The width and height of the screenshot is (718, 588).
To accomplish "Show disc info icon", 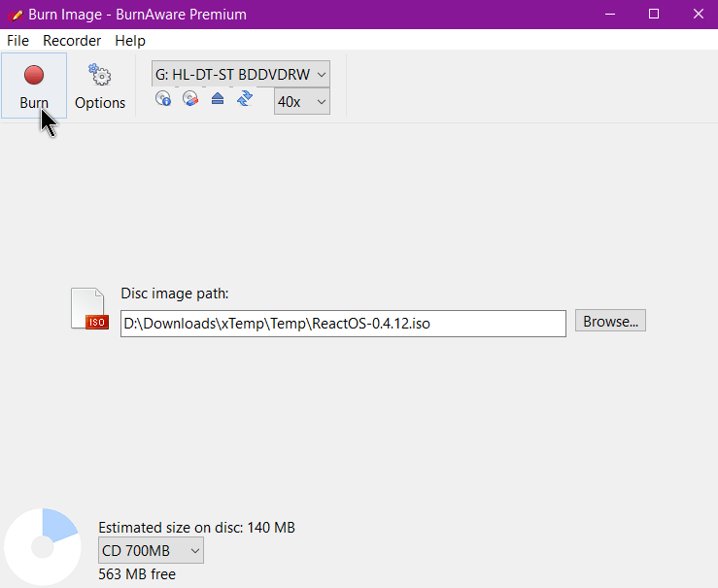I will coord(163,98).
